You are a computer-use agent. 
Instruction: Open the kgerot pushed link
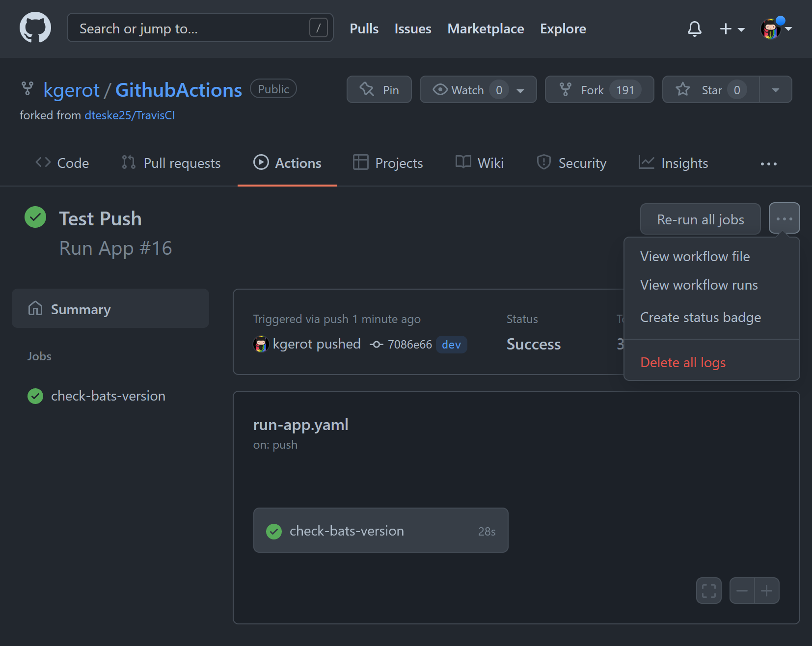[x=317, y=344]
